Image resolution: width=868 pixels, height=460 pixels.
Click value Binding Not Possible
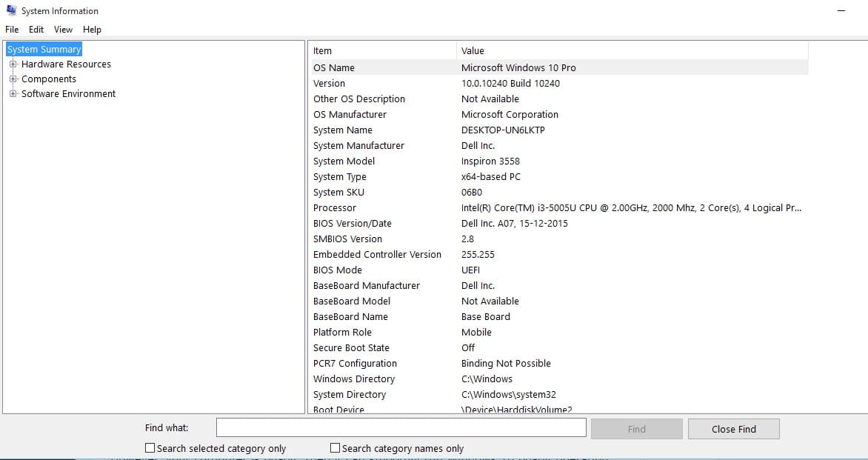coord(506,363)
